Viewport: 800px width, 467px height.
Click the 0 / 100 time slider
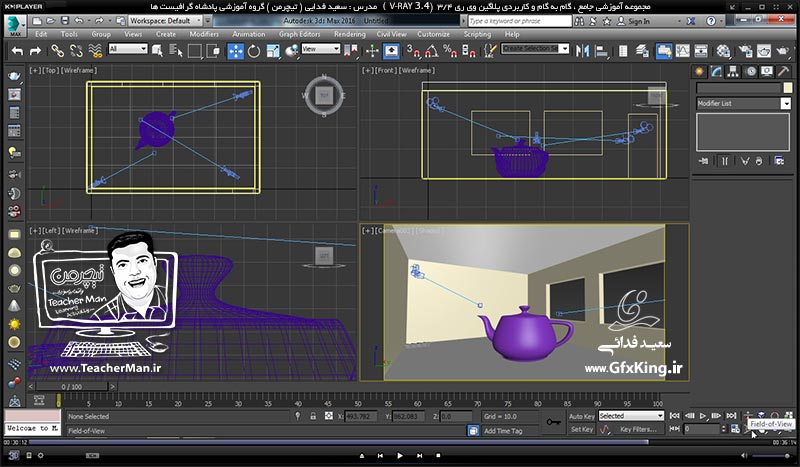pos(71,387)
